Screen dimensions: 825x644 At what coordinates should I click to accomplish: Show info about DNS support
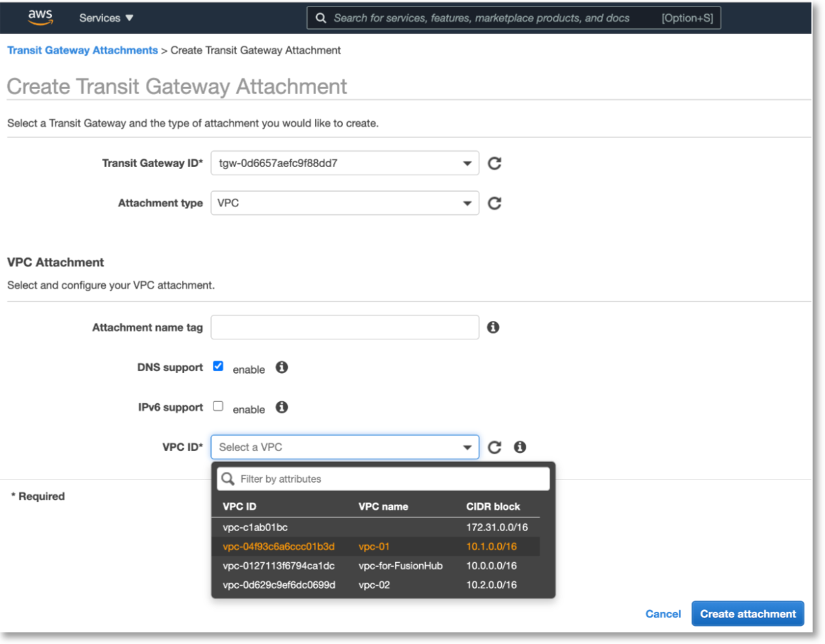pos(282,367)
